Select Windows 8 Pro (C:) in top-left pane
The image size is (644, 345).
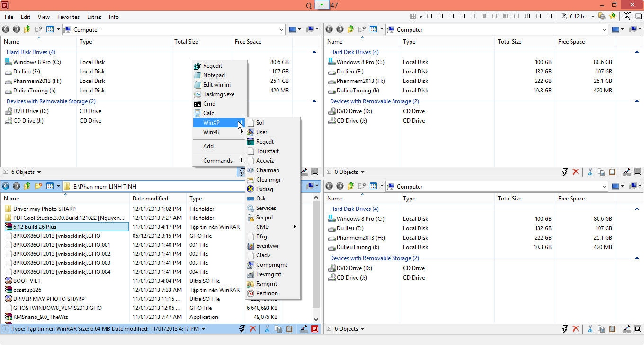(37, 62)
